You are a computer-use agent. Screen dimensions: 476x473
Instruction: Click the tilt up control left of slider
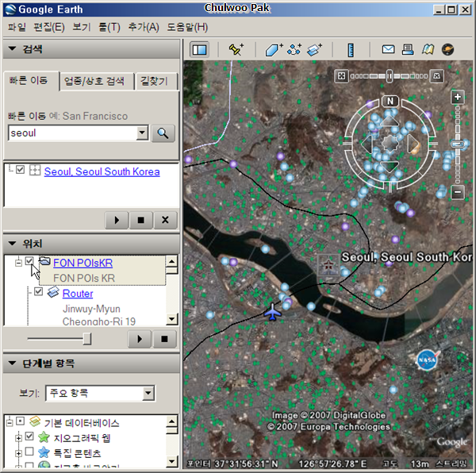(341, 76)
